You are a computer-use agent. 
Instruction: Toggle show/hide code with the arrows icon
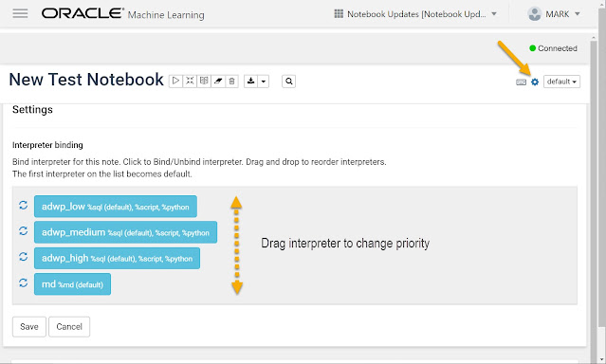pyautogui.click(x=190, y=81)
